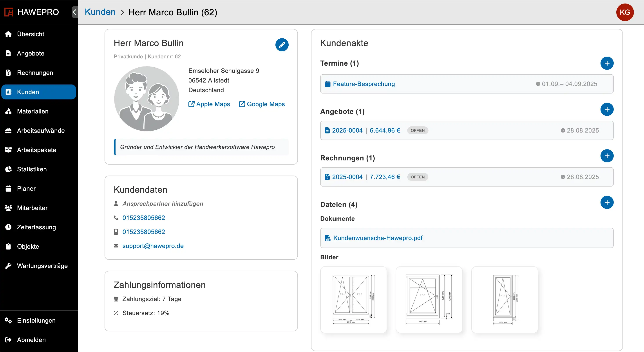Email support@hawepro.de
The width and height of the screenshot is (644, 352).
pos(153,246)
